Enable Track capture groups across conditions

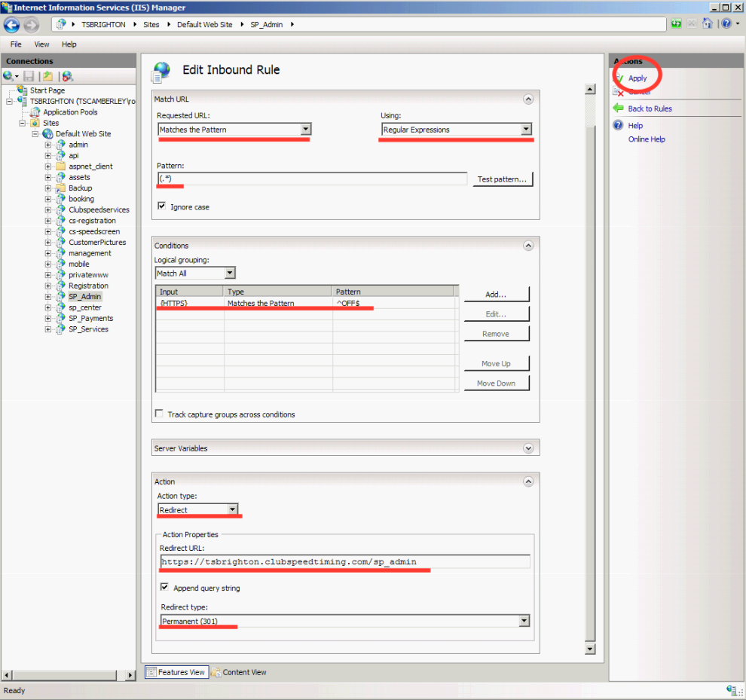[x=159, y=414]
